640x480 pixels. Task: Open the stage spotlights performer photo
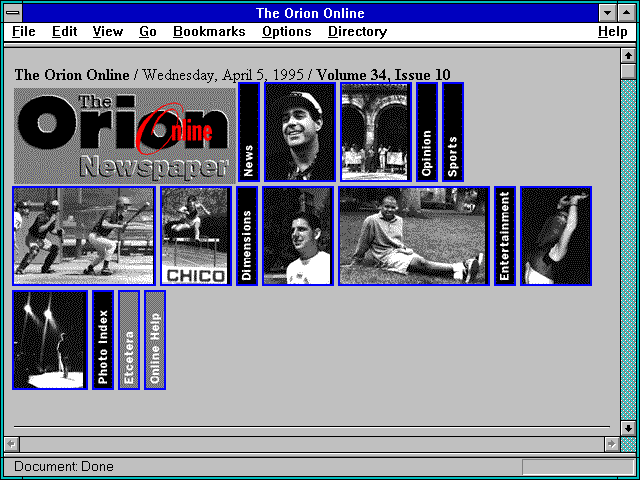point(50,340)
